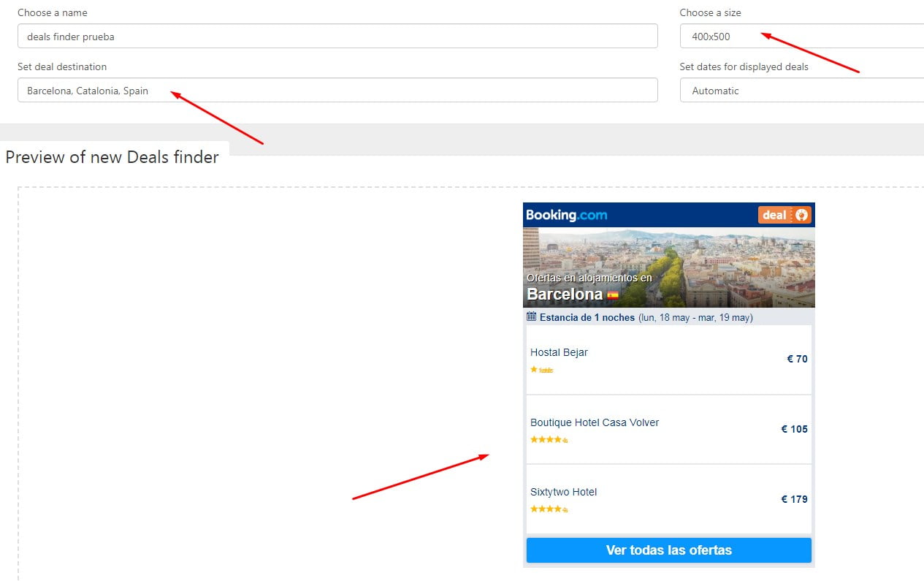Click the orange deal badge
This screenshot has width=924, height=581.
(x=776, y=215)
